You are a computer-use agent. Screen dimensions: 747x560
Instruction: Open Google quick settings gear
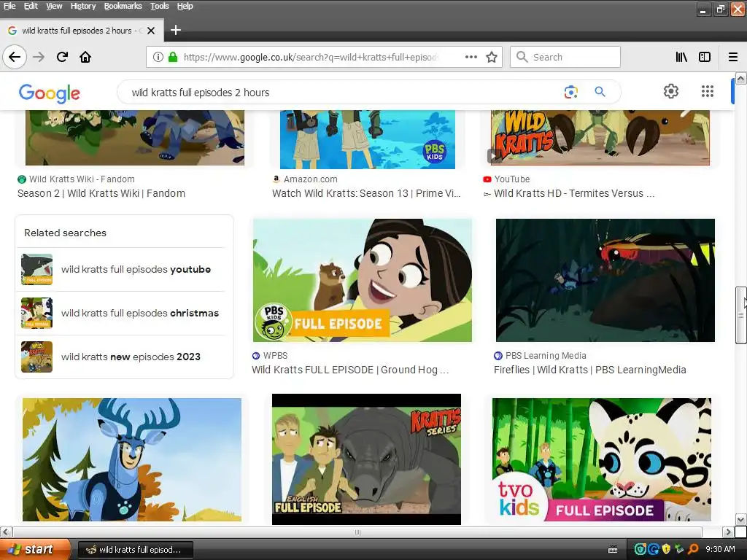(671, 91)
